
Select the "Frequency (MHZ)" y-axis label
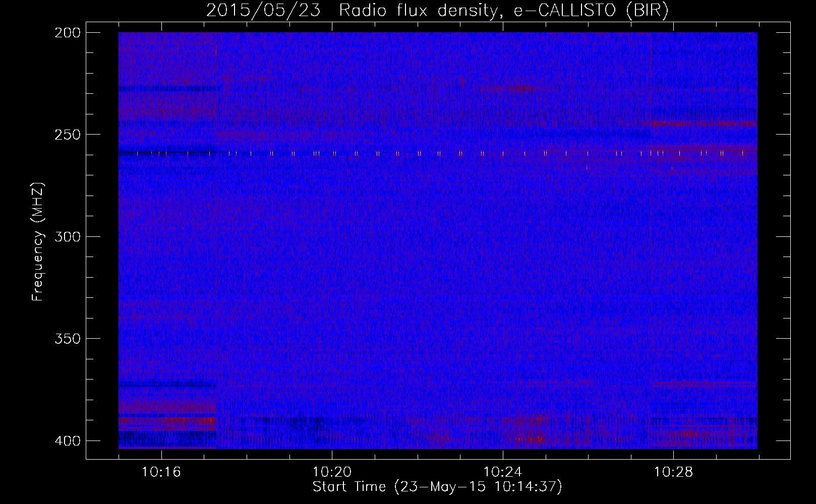[x=38, y=241]
